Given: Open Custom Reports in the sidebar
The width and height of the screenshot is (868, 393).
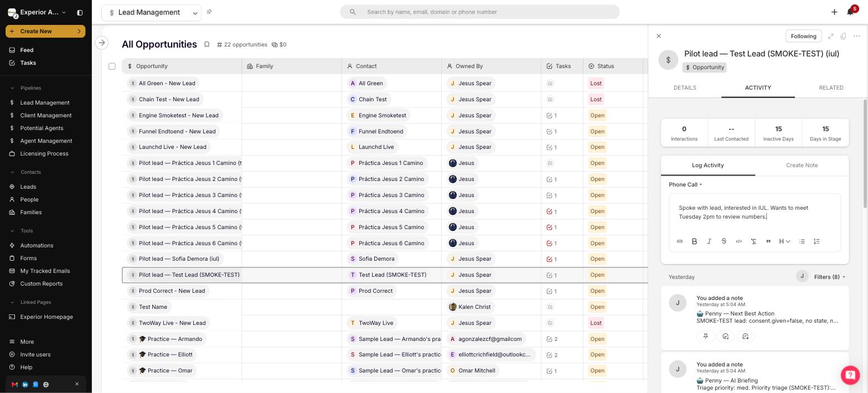Looking at the screenshot, I should 42,284.
